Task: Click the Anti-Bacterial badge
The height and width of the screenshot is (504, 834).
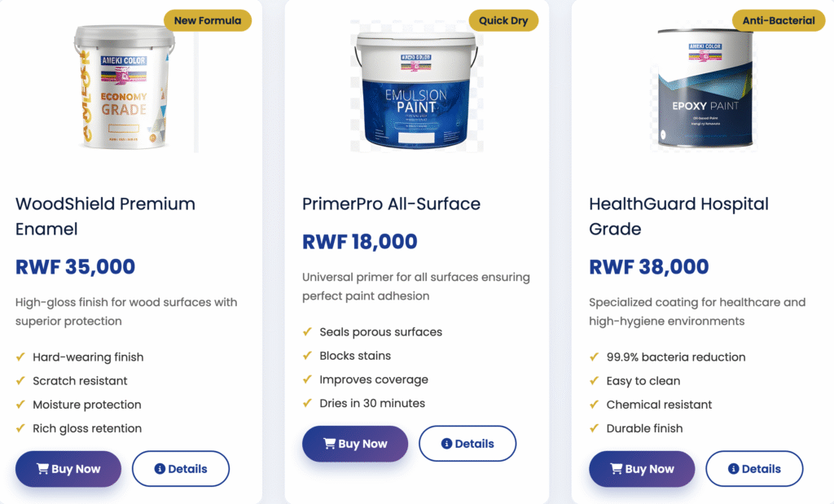Action: tap(779, 20)
